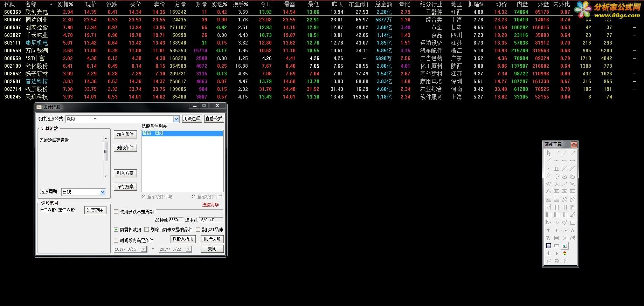Enable 使用涨跌不定周期 checkbox
The image size is (644, 306).
pos(116,212)
